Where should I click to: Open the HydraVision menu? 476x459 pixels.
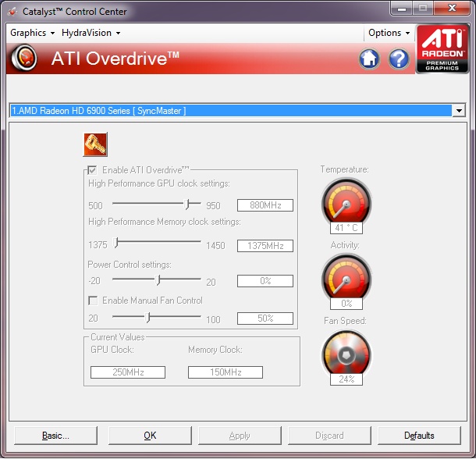(x=91, y=33)
